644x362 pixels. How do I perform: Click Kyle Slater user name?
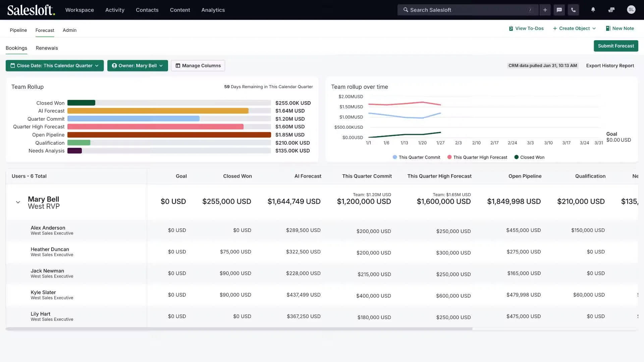pos(43,292)
